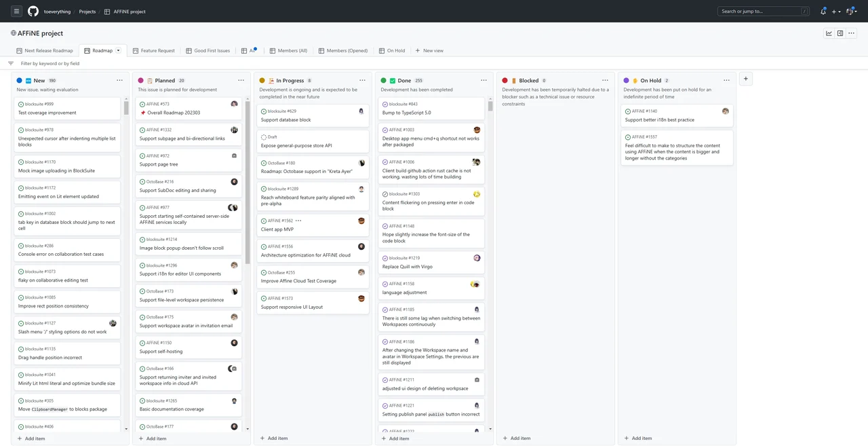Viewport: 868px width, 448px height.
Task: Create a New view tab
Action: coord(429,50)
